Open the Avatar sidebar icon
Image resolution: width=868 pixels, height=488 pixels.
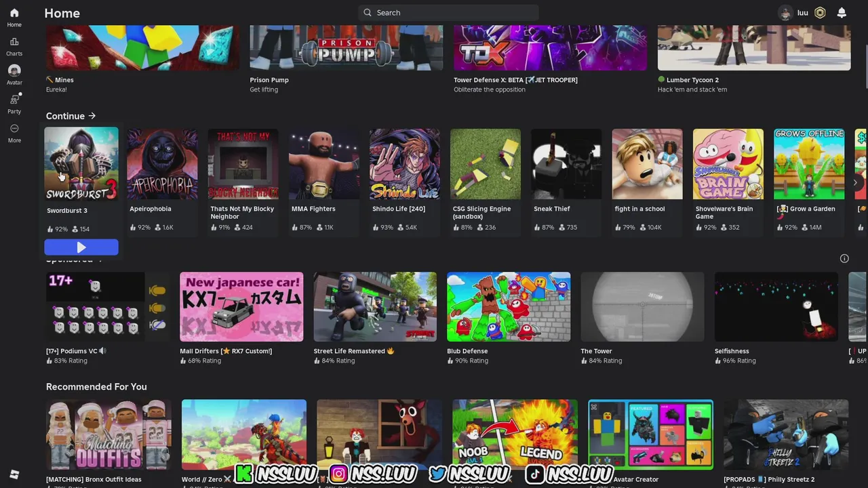[14, 75]
